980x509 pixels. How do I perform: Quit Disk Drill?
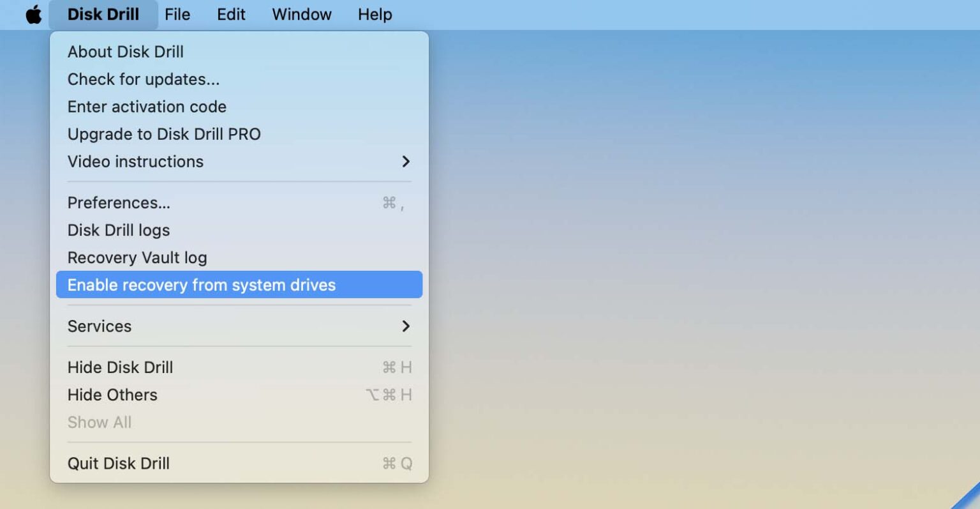(x=119, y=463)
